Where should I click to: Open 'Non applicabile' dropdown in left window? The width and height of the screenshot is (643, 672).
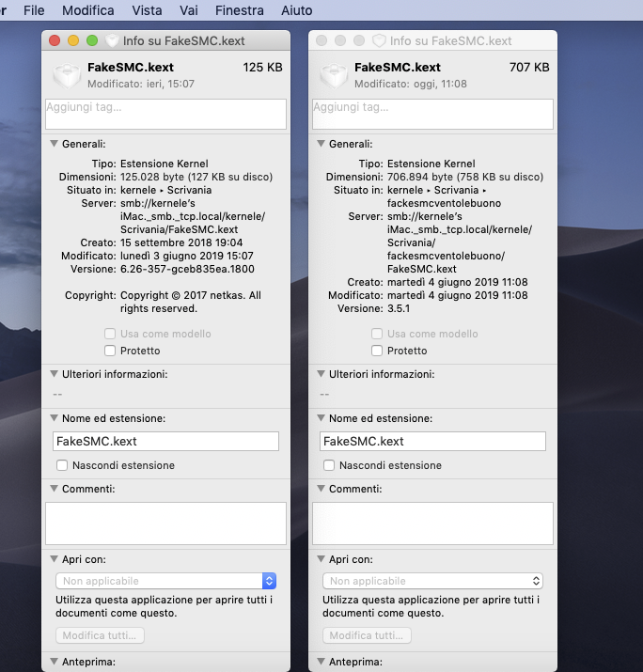click(x=165, y=581)
